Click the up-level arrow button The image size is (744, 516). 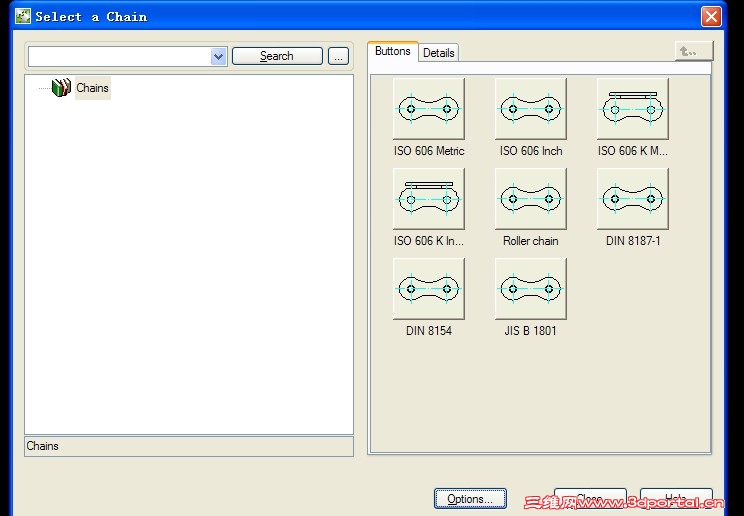(694, 51)
